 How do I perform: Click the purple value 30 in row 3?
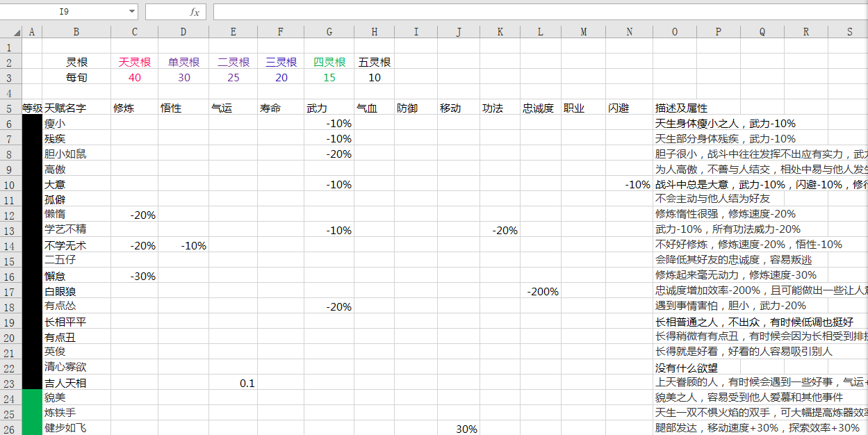183,77
